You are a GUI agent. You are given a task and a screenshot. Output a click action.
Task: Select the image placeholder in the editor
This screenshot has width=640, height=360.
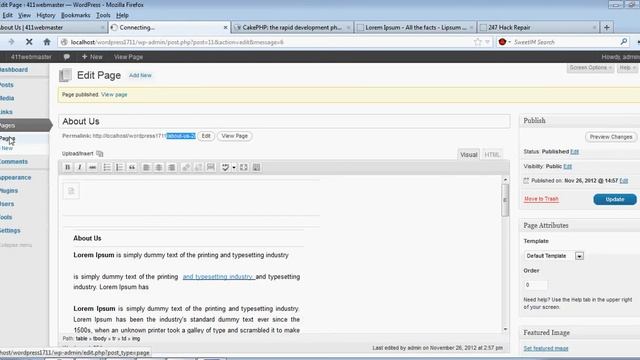coord(71,191)
